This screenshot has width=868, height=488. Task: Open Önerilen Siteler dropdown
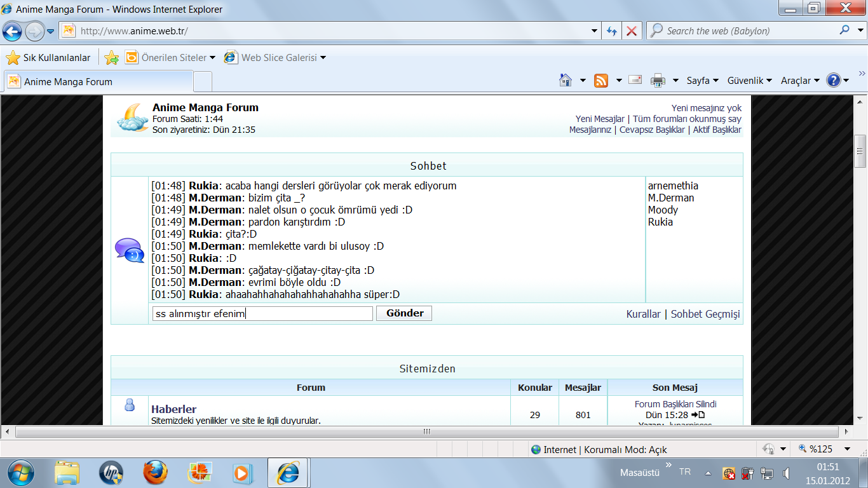point(170,58)
